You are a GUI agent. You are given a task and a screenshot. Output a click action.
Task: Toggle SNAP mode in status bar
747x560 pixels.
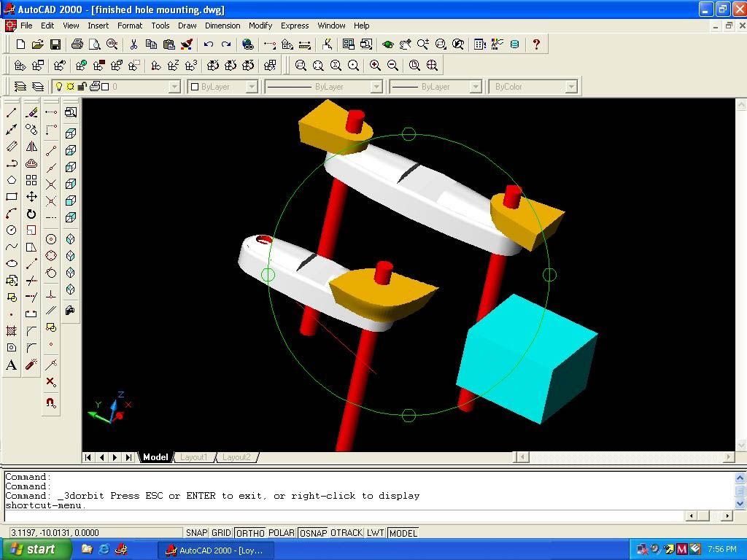point(196,533)
